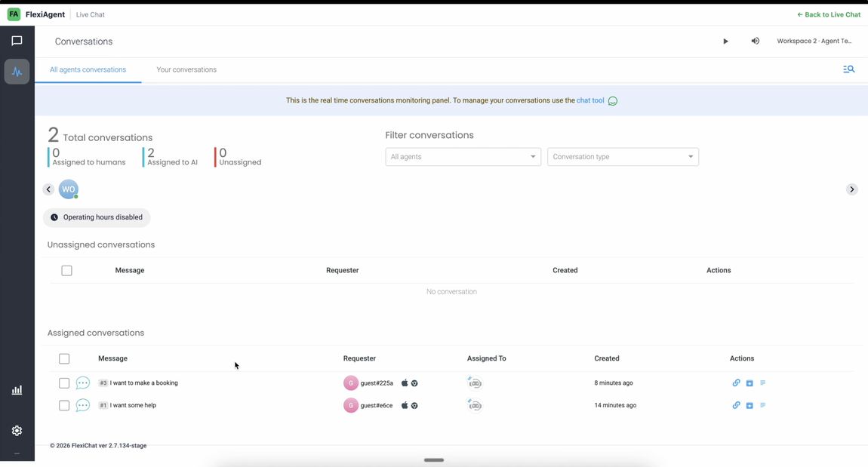Click the chat bubble icon after 'chat tool'

613,100
